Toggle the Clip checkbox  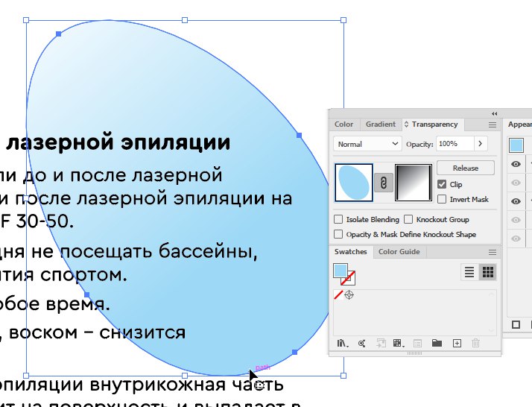pos(442,184)
